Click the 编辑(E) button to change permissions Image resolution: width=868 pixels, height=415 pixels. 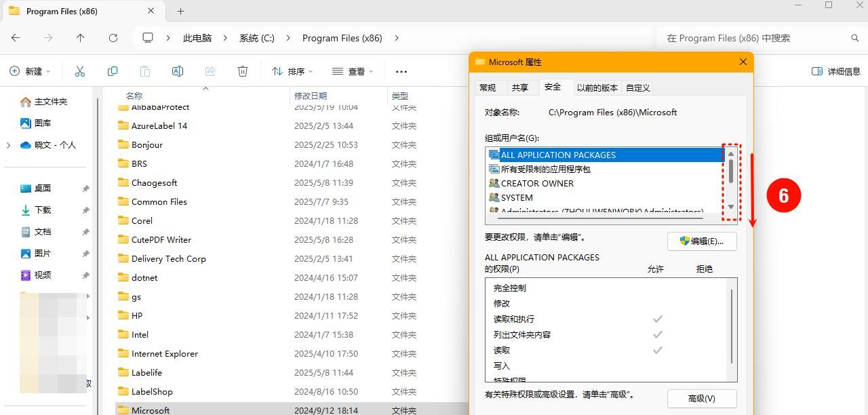(x=702, y=241)
